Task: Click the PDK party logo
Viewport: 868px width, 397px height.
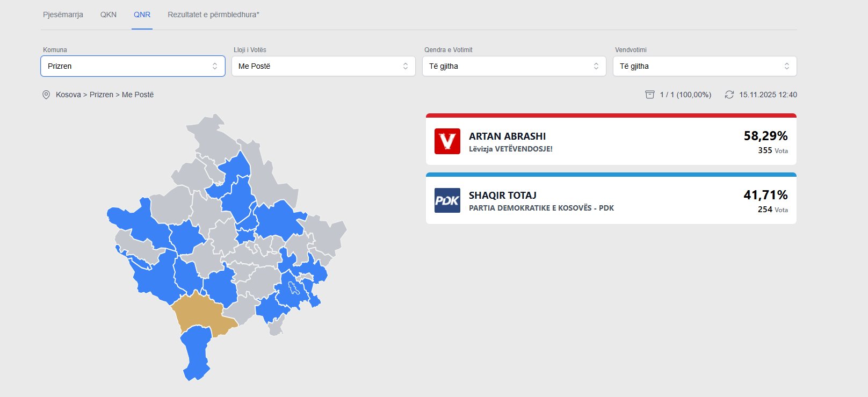Action: (x=447, y=200)
